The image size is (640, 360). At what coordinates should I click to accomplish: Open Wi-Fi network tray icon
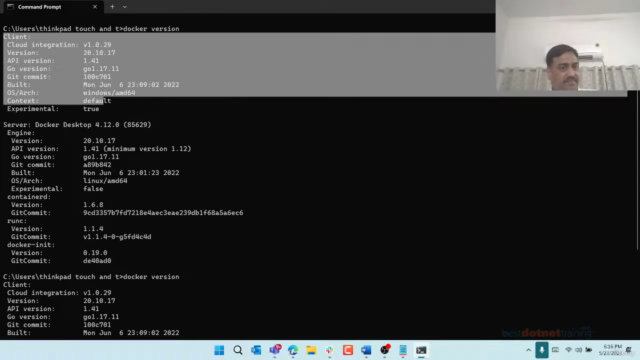(568, 350)
